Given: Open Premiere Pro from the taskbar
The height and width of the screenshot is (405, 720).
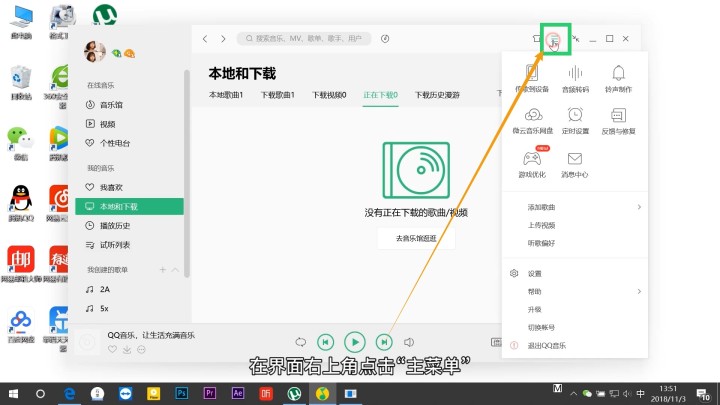Looking at the screenshot, I should pos(210,394).
